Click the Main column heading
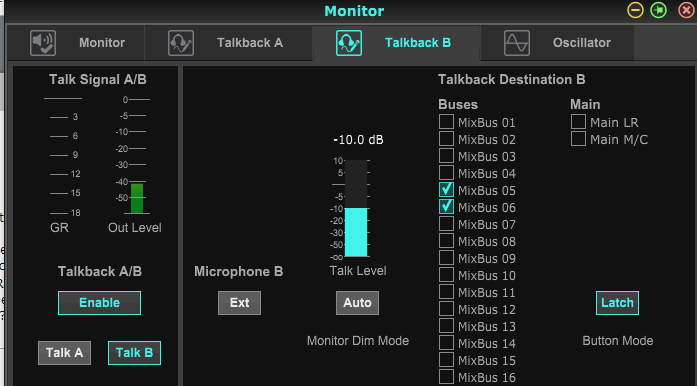Viewport: 697px width, 386px height. point(585,105)
